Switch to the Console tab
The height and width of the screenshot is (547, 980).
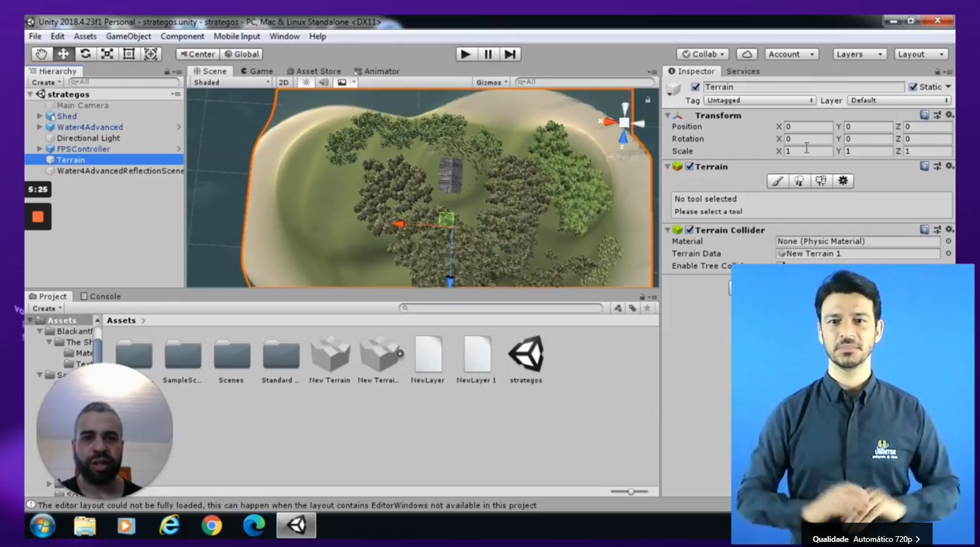(100, 297)
